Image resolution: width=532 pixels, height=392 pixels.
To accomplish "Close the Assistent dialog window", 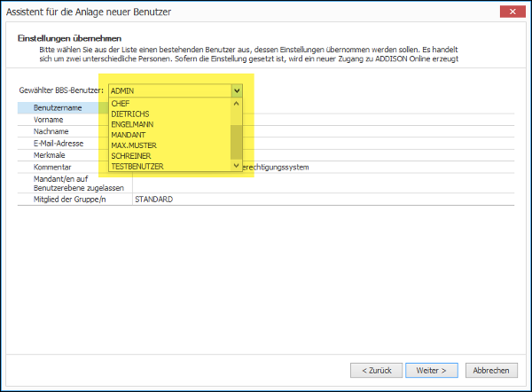I will 512,12.
